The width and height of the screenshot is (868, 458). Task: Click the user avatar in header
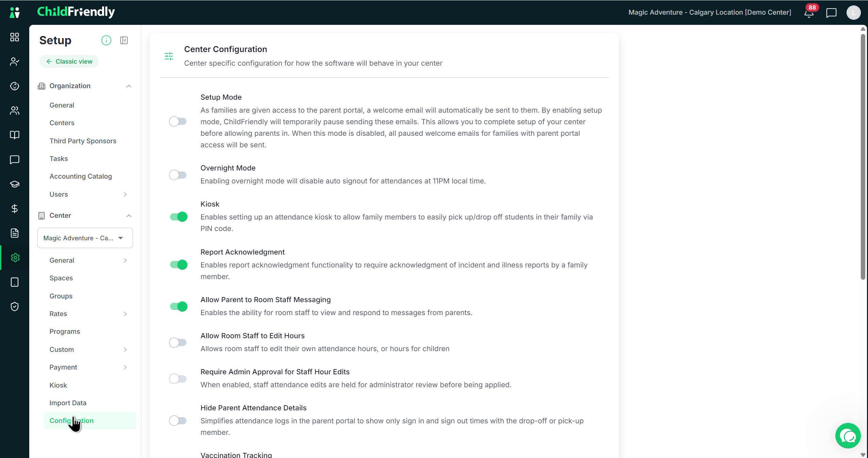[853, 13]
